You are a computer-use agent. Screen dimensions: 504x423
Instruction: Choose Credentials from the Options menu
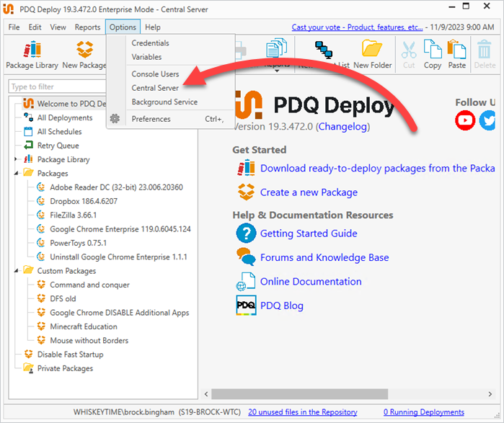[x=150, y=43]
